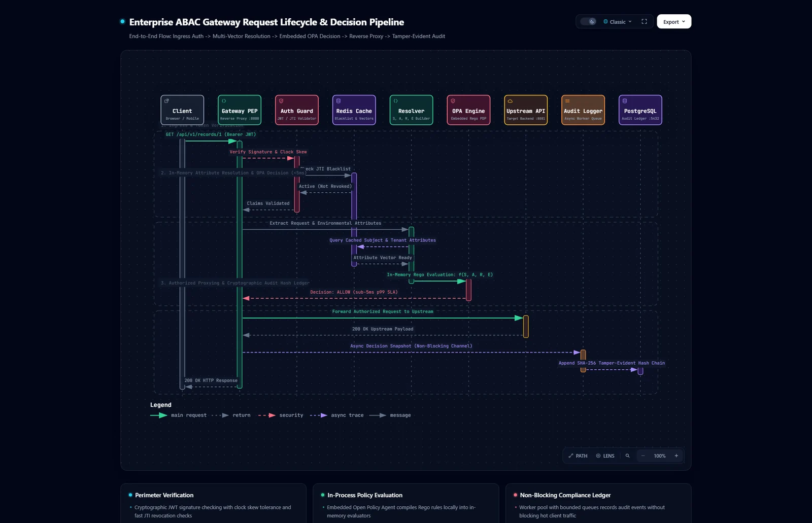This screenshot has height=523, width=812.
Task: Open the Export dropdown menu
Action: coord(674,22)
